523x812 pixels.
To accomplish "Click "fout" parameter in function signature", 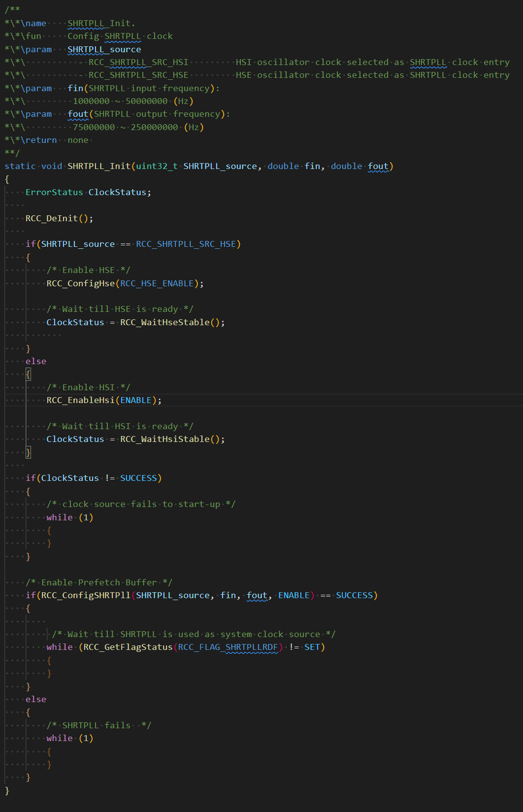I will (378, 166).
